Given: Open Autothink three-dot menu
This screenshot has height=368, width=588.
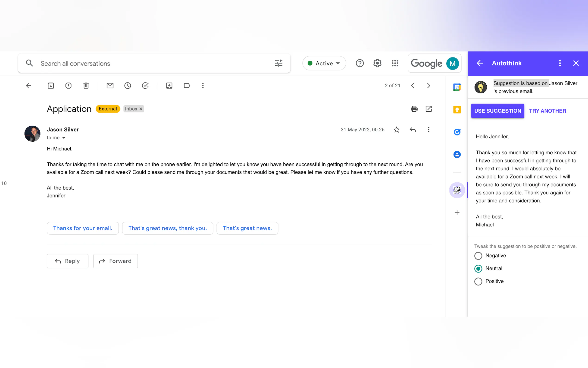Looking at the screenshot, I should pyautogui.click(x=560, y=63).
